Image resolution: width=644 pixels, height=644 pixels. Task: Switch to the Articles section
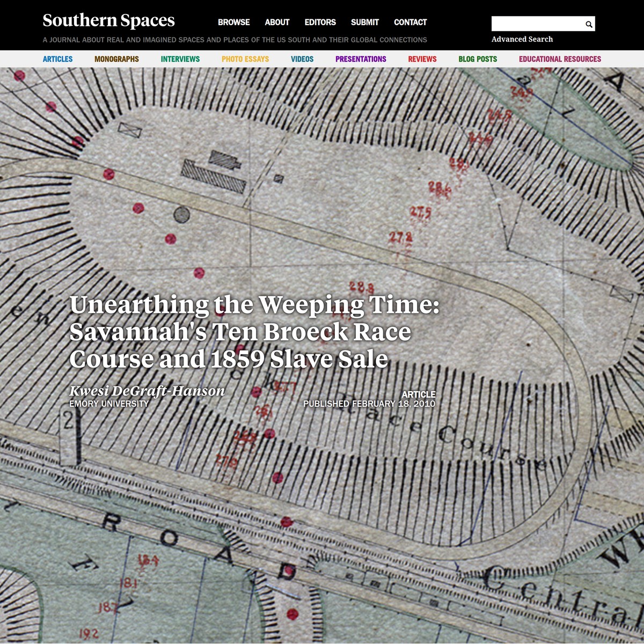(57, 59)
